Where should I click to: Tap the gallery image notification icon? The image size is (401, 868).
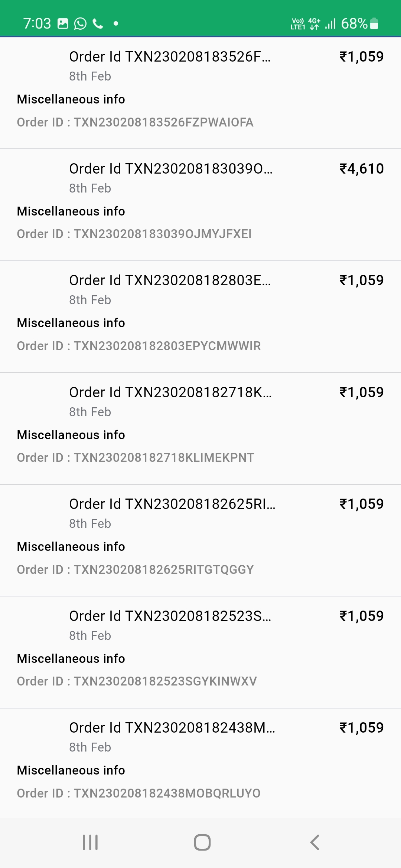(63, 24)
